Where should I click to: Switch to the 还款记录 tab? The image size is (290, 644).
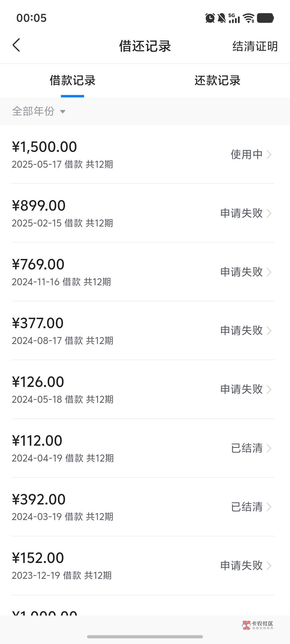217,80
